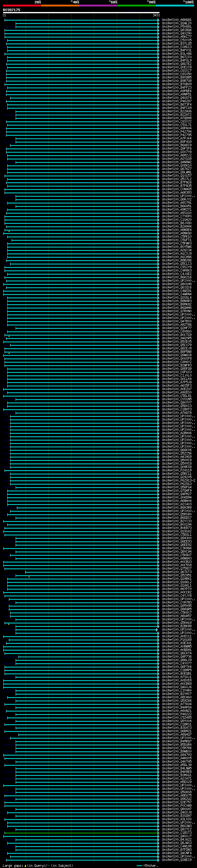The image size is (197, 868).
Task: Select hit label UniRef100_A9UDS0
Action: [176, 392]
